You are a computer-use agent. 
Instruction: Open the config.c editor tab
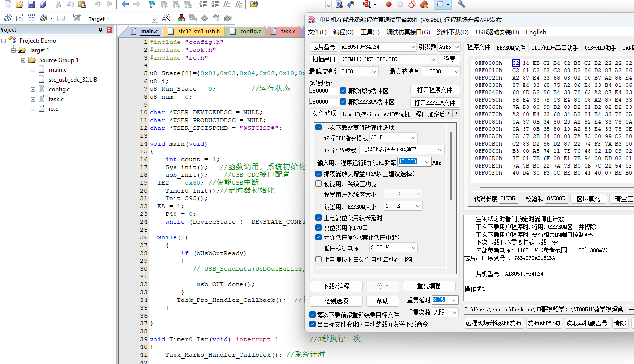[246, 31]
